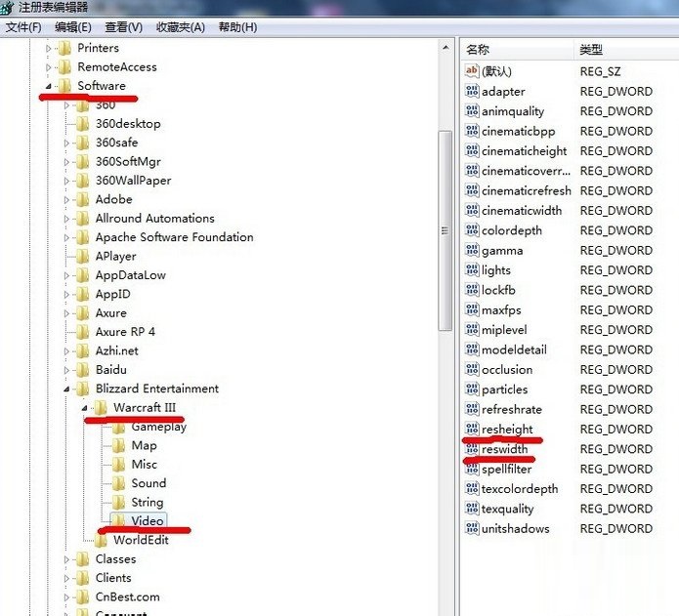The image size is (679, 616).
Task: Click the WorldEdit folder icon
Action: (101, 540)
